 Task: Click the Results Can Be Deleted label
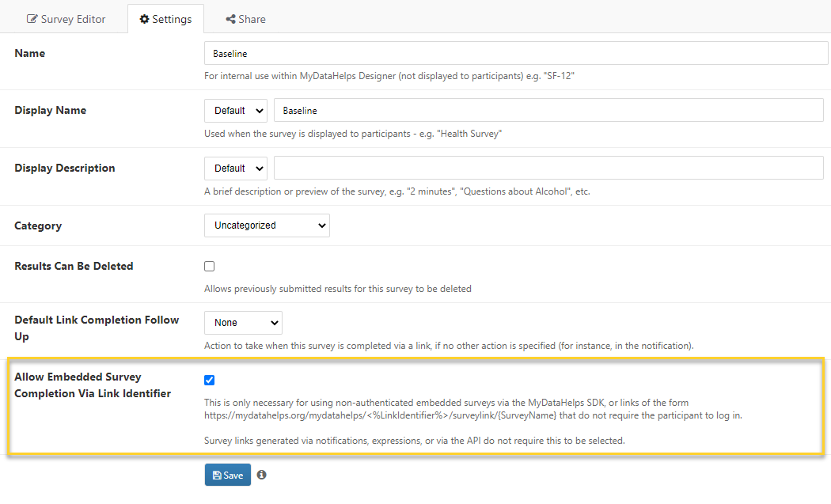coord(74,267)
